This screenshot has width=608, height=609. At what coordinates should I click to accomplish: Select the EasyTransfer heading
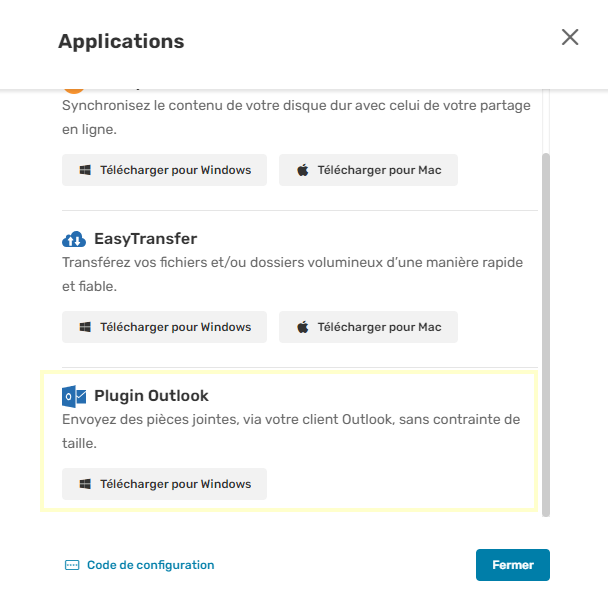146,239
